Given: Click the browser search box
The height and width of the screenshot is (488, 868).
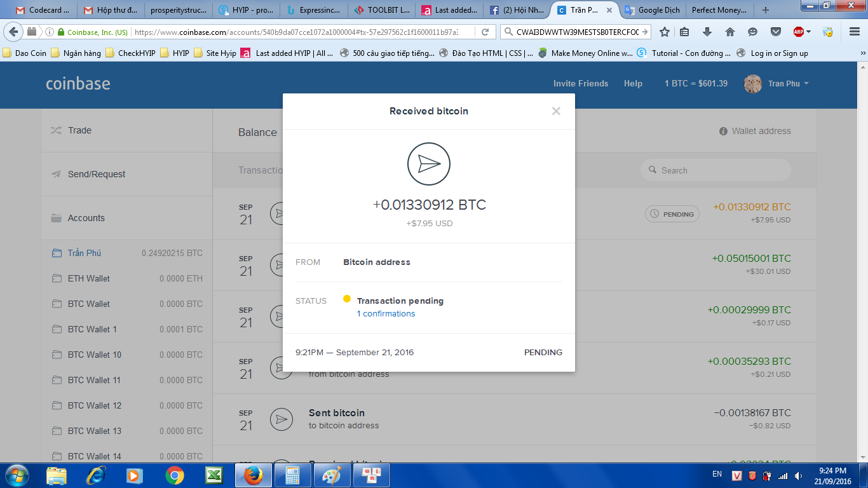Looking at the screenshot, I should pos(576,32).
